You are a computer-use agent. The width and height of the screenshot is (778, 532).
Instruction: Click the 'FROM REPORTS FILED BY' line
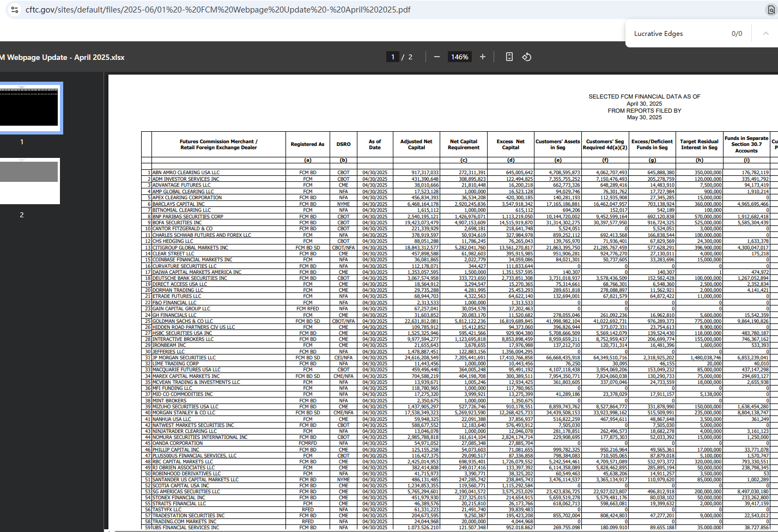[645, 111]
